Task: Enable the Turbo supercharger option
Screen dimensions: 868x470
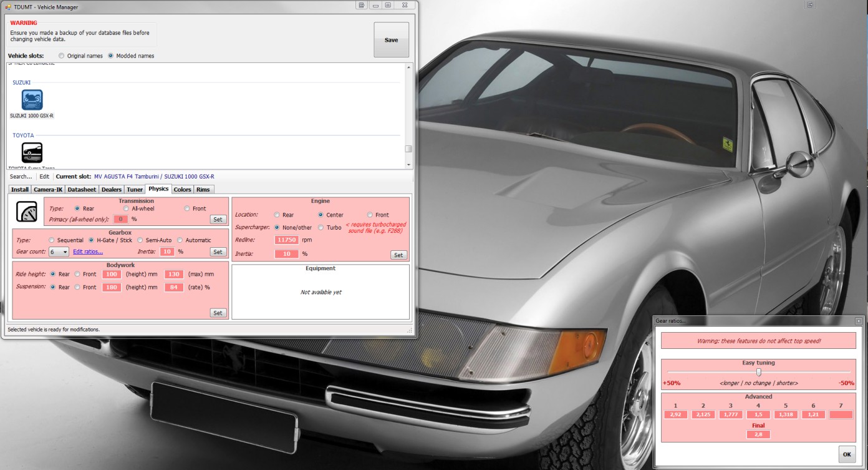Action: [x=321, y=228]
